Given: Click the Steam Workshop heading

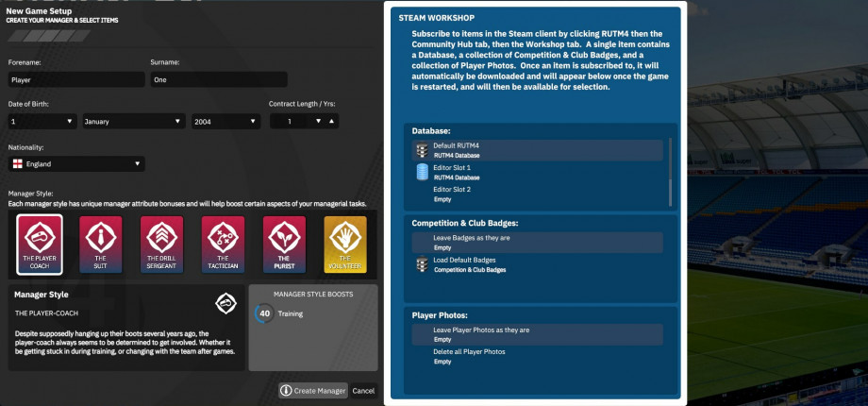Looking at the screenshot, I should [x=436, y=18].
